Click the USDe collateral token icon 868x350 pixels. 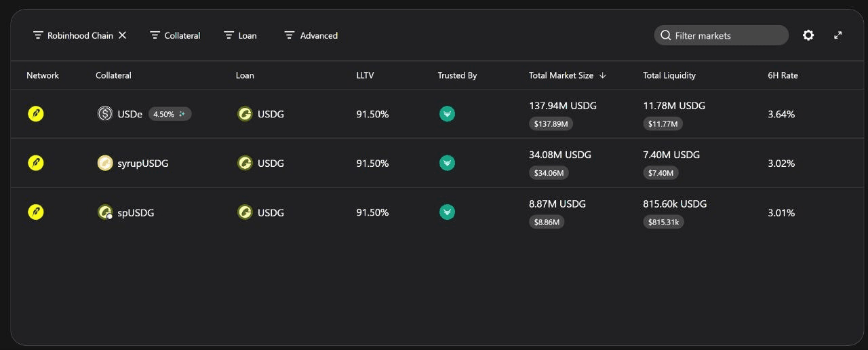pos(105,114)
